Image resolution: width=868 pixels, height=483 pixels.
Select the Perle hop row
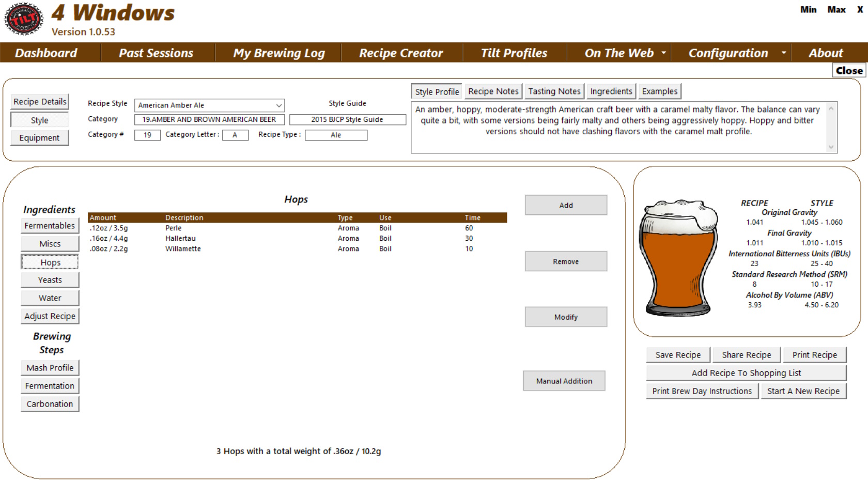click(x=297, y=228)
